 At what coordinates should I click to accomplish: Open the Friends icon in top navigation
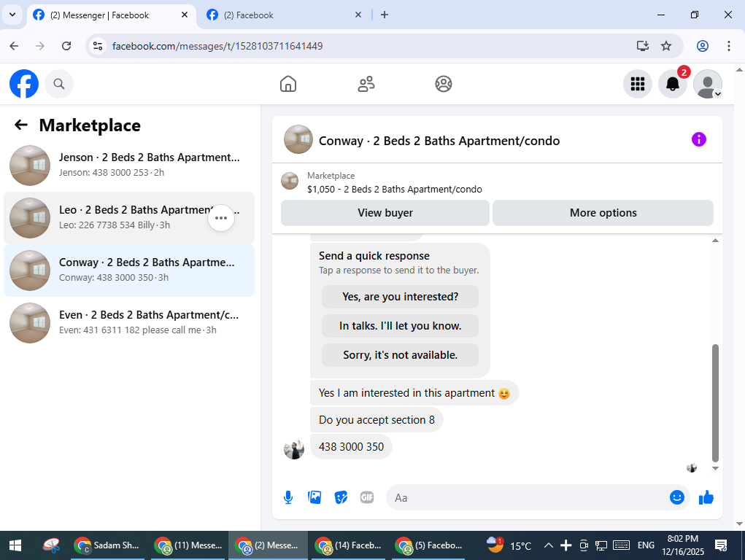tap(366, 84)
